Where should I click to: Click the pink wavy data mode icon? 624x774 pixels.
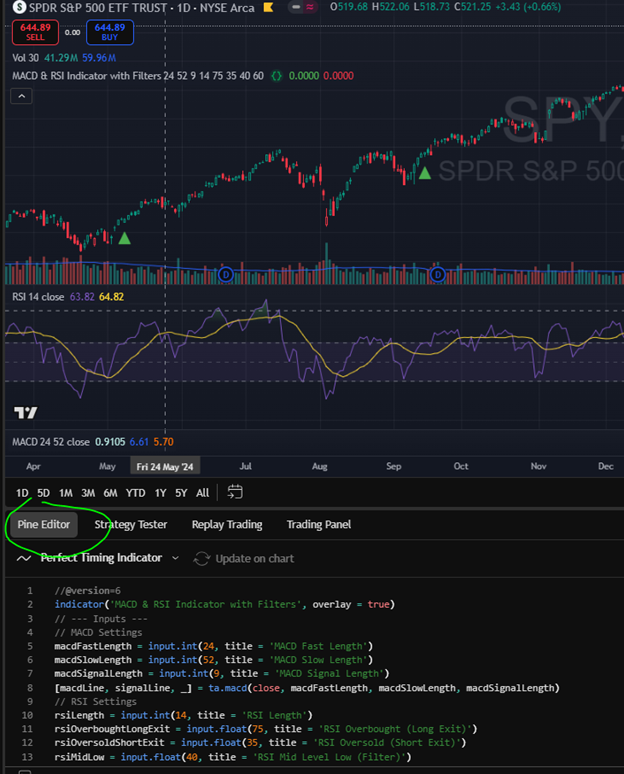coord(310,7)
